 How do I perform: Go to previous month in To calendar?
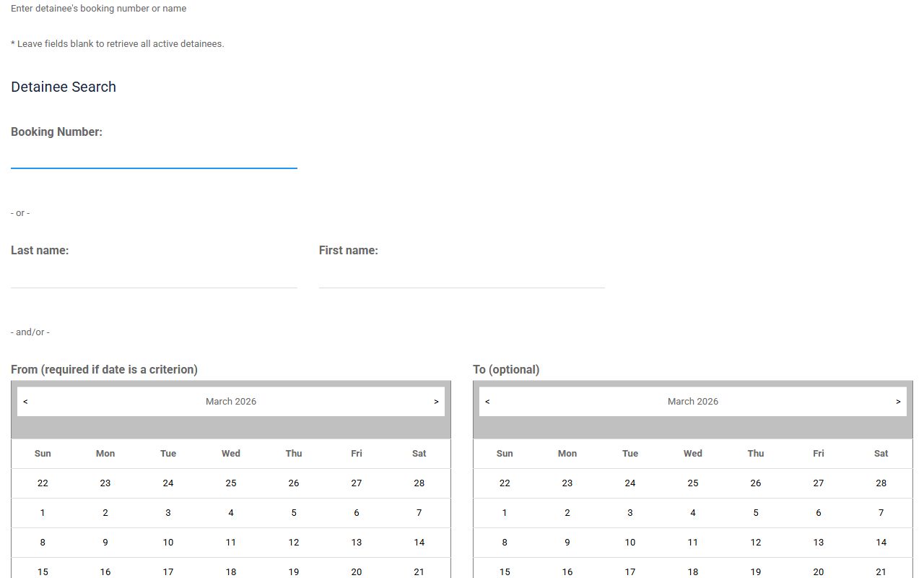point(487,402)
